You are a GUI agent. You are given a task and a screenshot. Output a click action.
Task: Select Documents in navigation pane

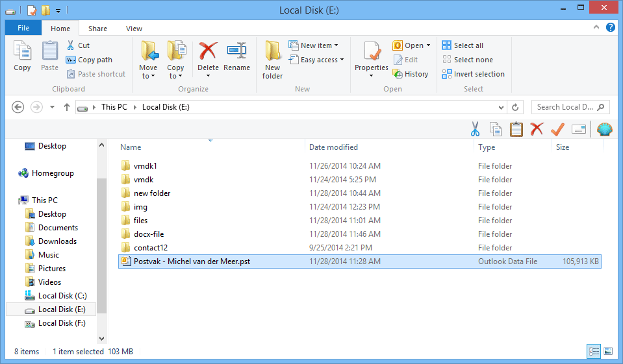pos(52,228)
